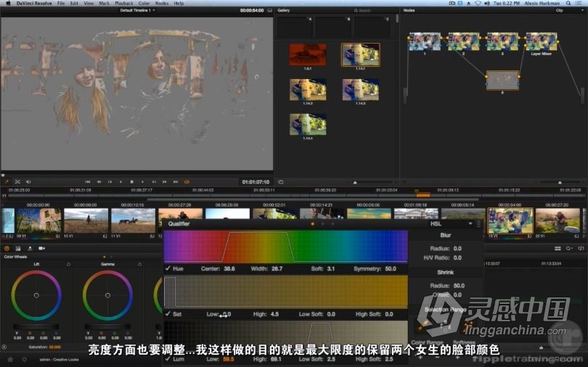
Task: Toggle the shuffle/split icon under the viewer
Action: pos(17,181)
